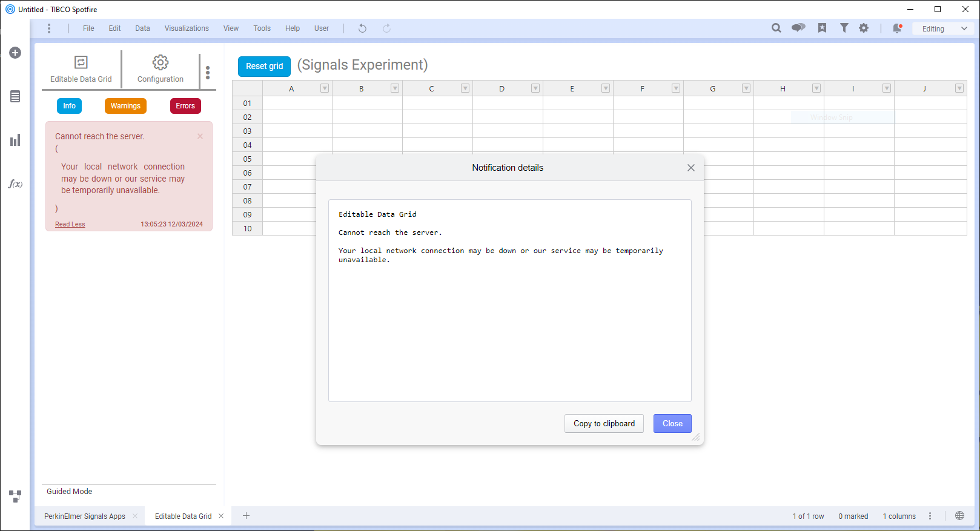Open the search magnifier icon

pyautogui.click(x=776, y=28)
